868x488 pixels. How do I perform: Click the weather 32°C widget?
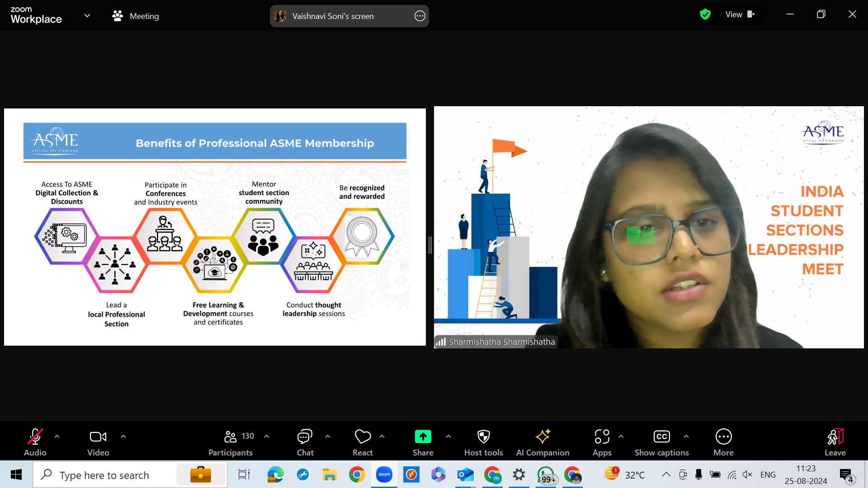[624, 475]
